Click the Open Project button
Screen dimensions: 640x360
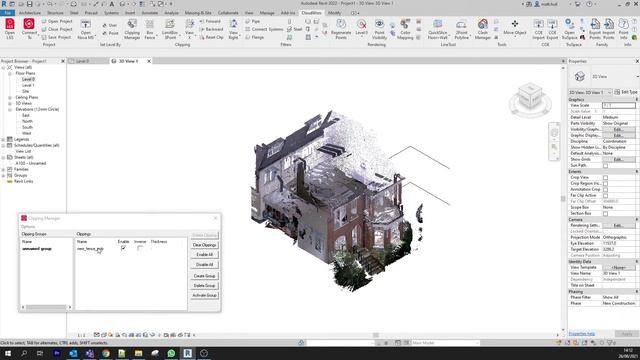pyautogui.click(x=57, y=21)
